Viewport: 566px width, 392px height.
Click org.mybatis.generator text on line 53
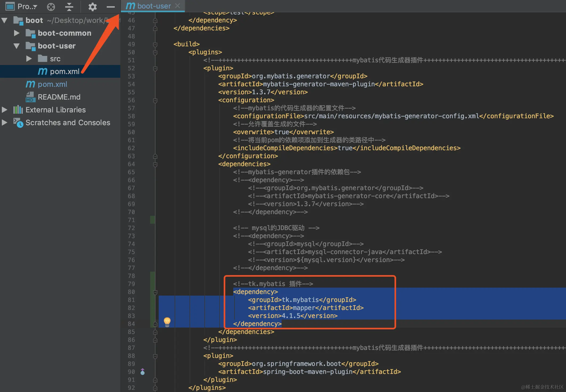[291, 76]
